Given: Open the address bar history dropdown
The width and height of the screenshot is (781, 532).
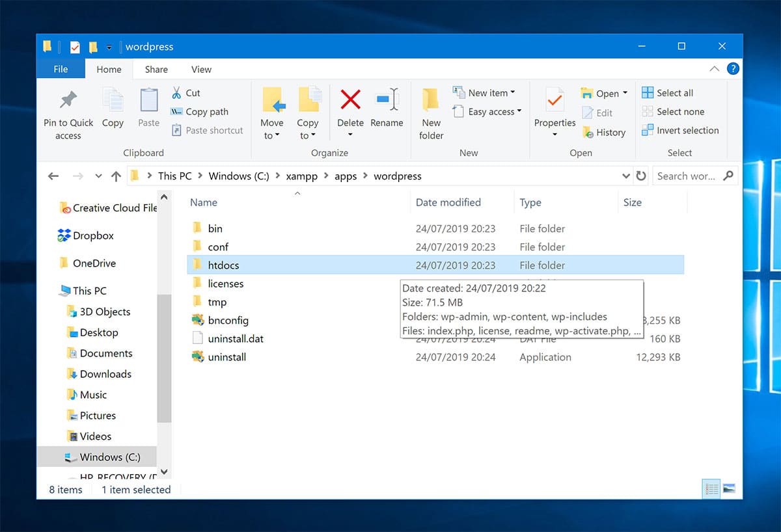Looking at the screenshot, I should pyautogui.click(x=626, y=176).
